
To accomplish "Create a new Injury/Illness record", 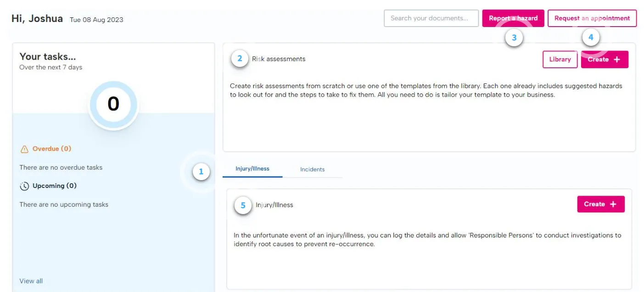I will click(x=601, y=204).
